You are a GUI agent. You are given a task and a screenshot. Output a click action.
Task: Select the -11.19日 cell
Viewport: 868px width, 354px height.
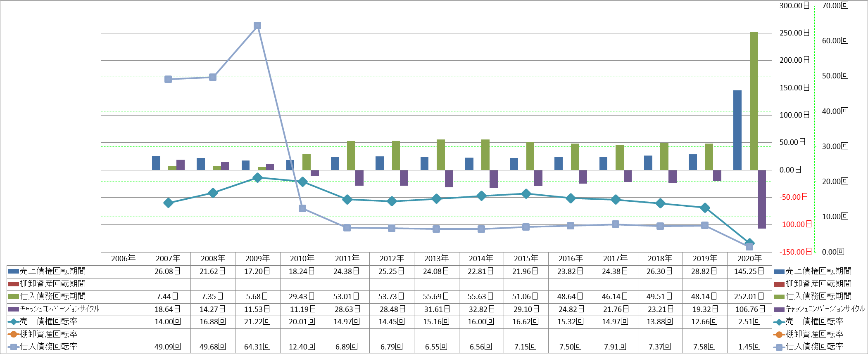(x=302, y=309)
